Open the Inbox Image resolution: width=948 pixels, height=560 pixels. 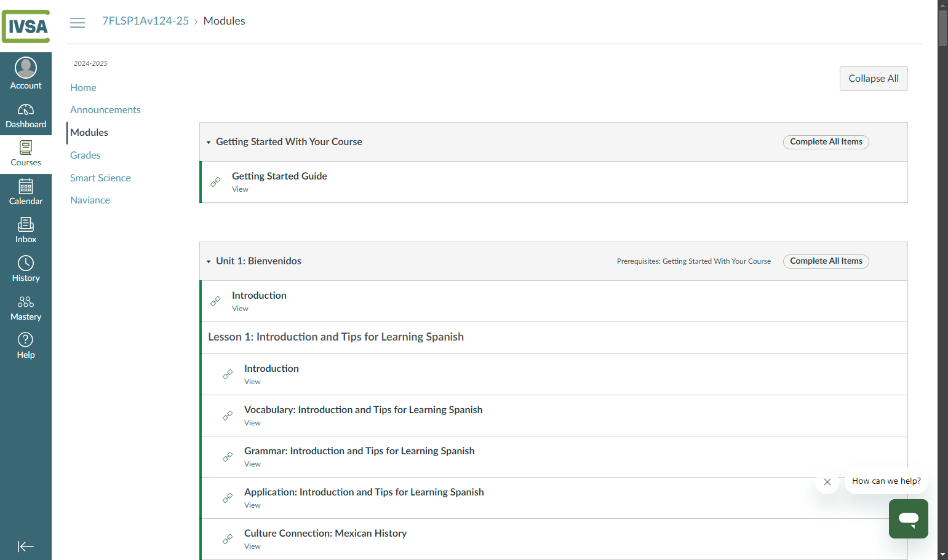[x=26, y=231]
